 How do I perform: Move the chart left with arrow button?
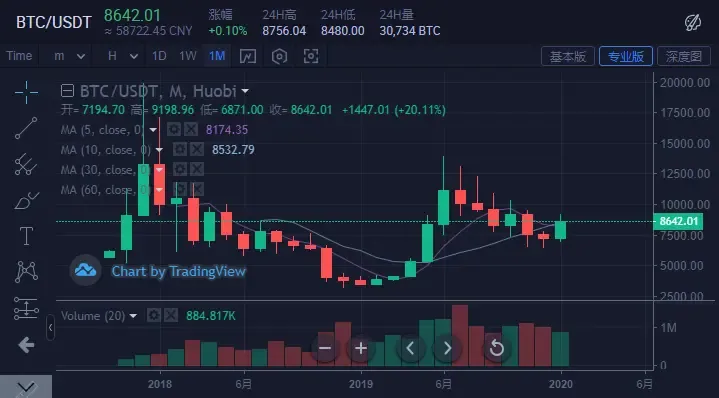pyautogui.click(x=410, y=348)
